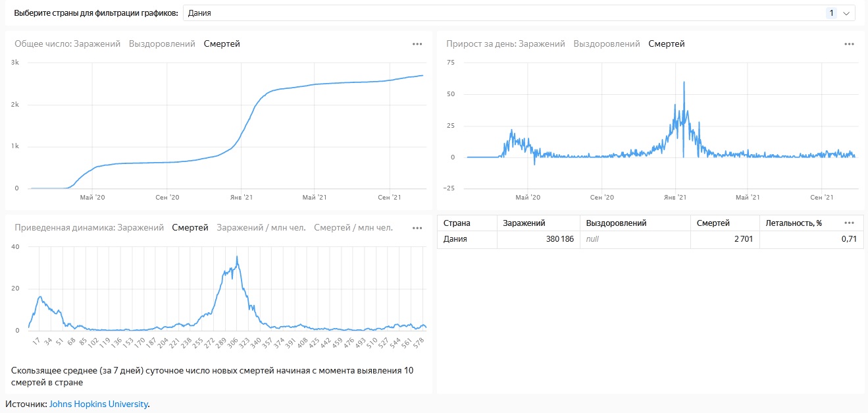Viewport: 868px width, 413px height.
Task: Sort table by Заражений column header
Action: (524, 223)
